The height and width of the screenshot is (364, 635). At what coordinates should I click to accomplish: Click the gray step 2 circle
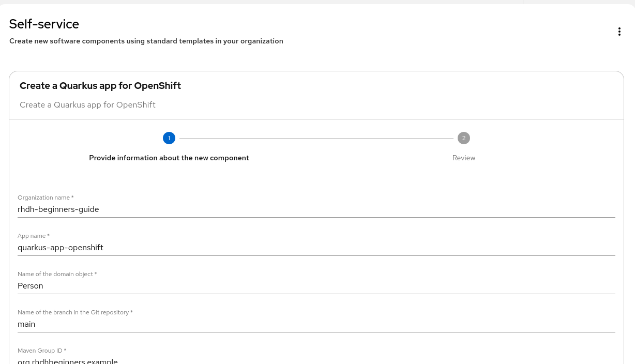[464, 138]
